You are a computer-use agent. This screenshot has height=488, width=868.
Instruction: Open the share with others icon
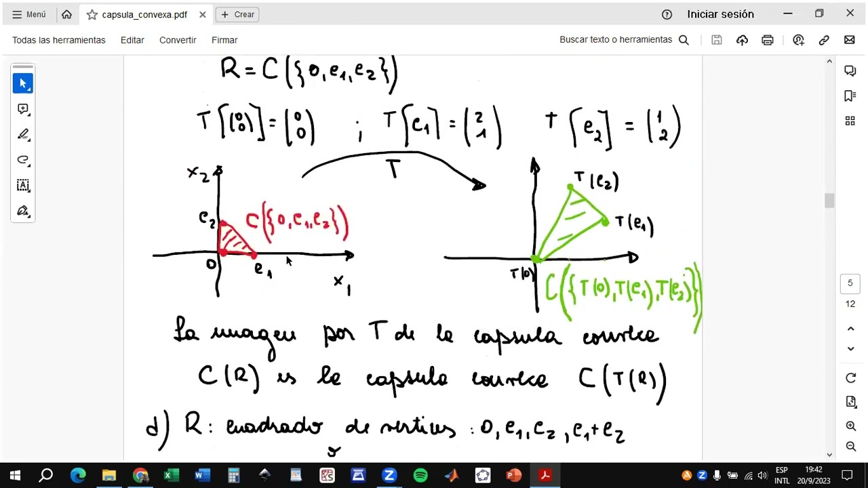click(798, 40)
